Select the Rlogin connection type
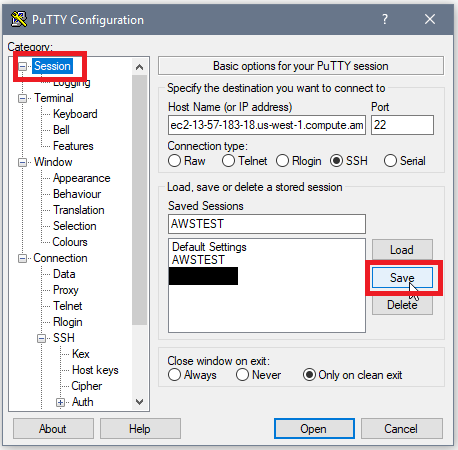This screenshot has height=450, width=458. pos(299,161)
